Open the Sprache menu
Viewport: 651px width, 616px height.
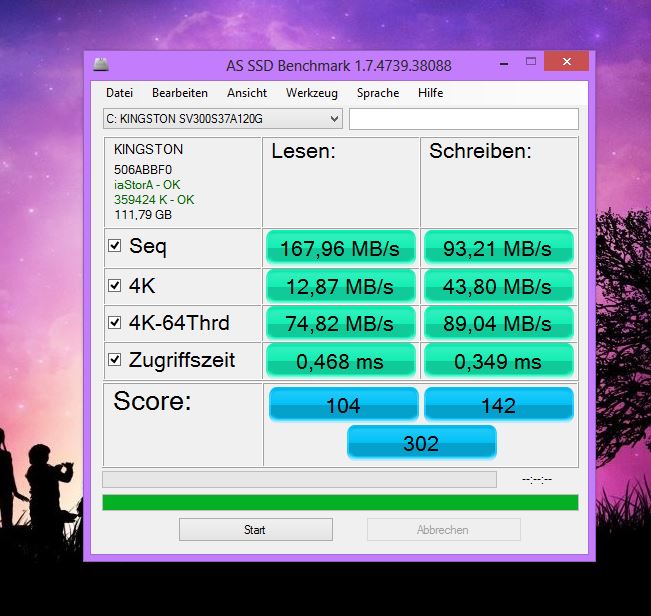pos(378,93)
